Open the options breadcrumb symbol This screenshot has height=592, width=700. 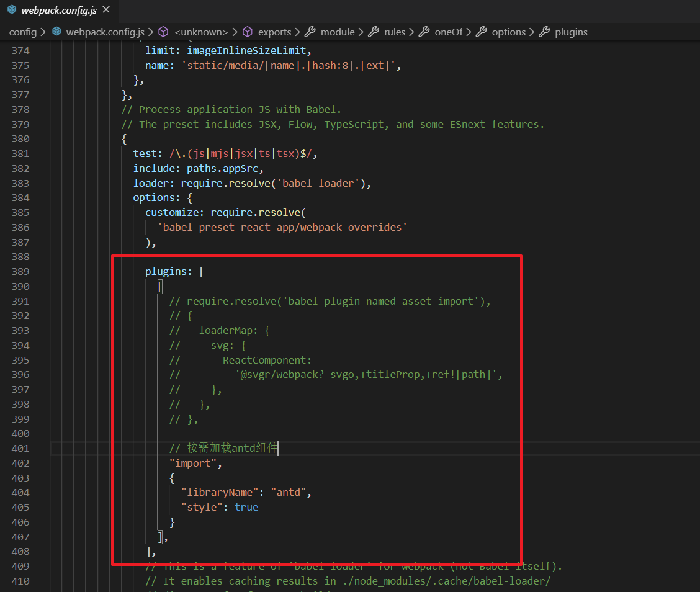pos(508,32)
